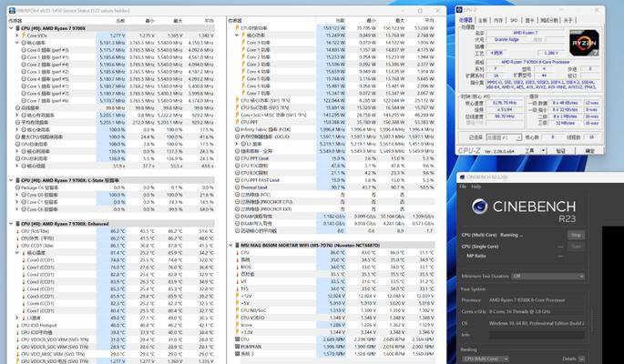Switch to the 显卡 tab in CPU-Z
Screen dimensions: 624x364
[x=529, y=20]
